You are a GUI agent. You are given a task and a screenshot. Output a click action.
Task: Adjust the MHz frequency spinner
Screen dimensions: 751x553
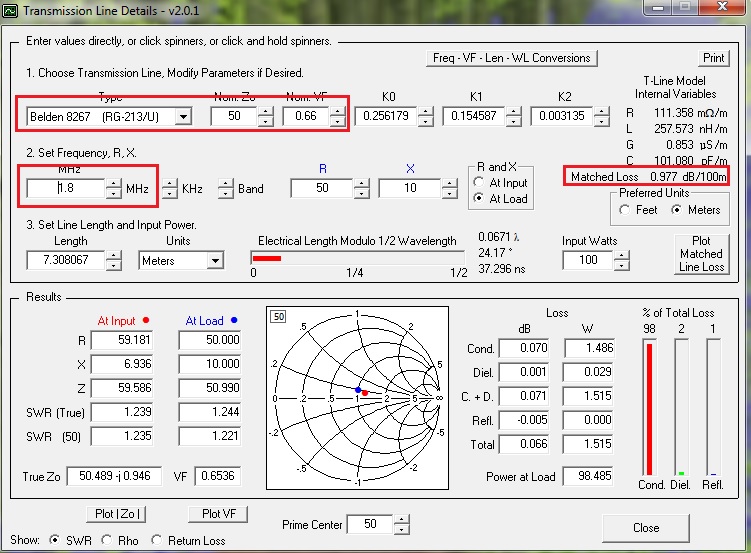pyautogui.click(x=114, y=188)
